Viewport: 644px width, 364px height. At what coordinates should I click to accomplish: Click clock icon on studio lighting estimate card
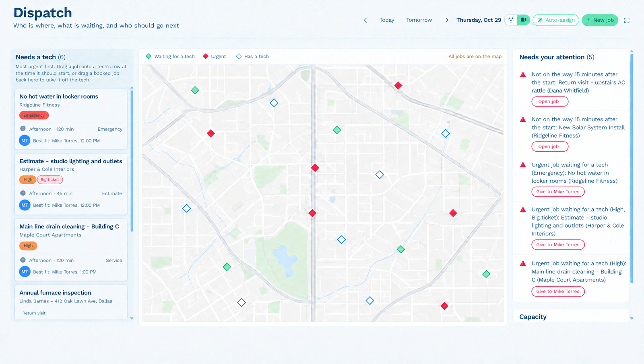point(23,193)
